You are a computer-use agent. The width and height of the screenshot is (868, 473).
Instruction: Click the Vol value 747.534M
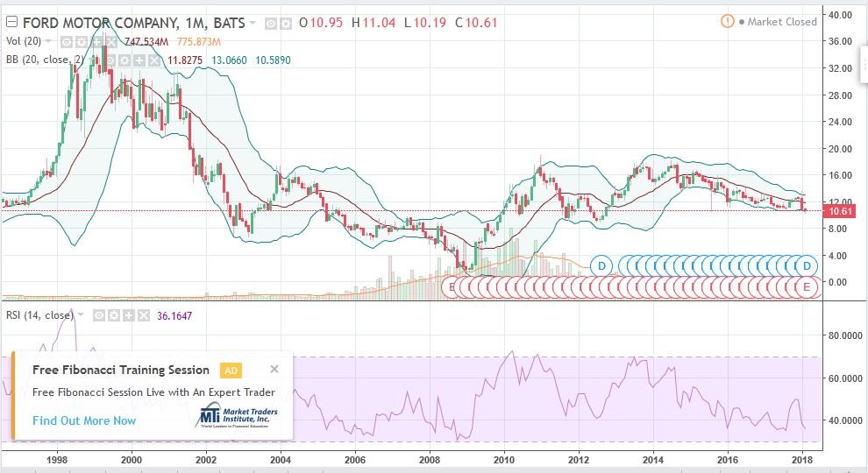[146, 42]
